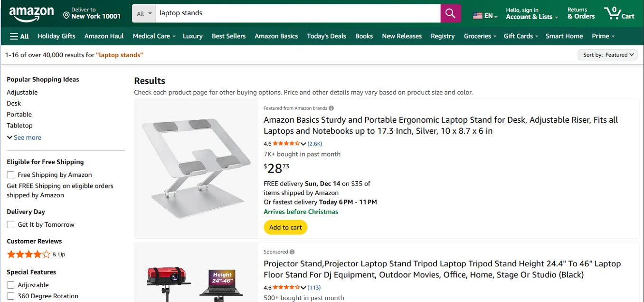The height and width of the screenshot is (302, 644).
Task: Enable Free Shipping by Amazon filter
Action: click(x=10, y=175)
